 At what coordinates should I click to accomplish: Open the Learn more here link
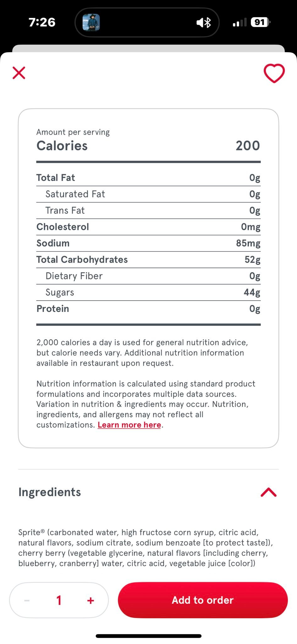129,425
